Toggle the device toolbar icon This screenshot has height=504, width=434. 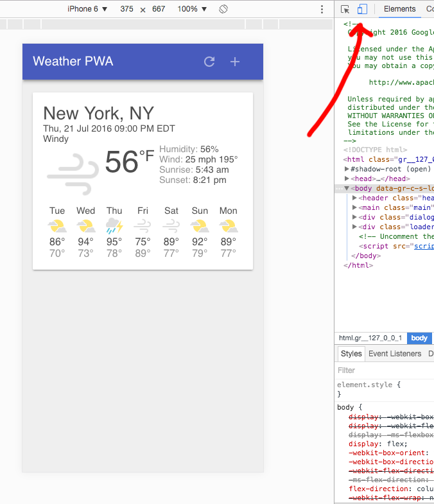[x=362, y=10]
